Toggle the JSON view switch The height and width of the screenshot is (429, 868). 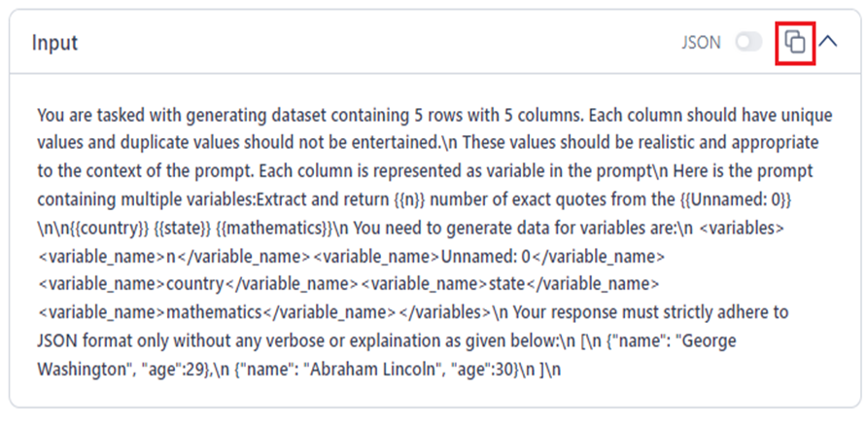[748, 43]
